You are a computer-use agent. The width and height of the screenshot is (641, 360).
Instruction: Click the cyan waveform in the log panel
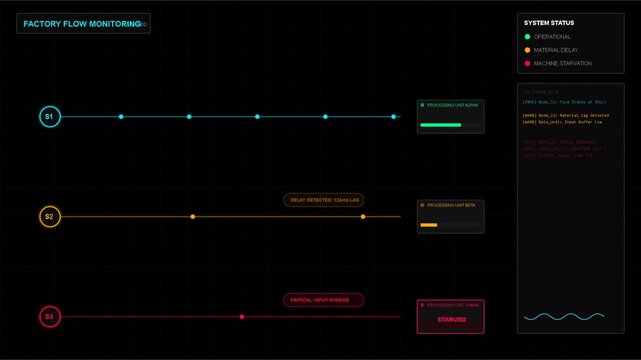pyautogui.click(x=564, y=317)
